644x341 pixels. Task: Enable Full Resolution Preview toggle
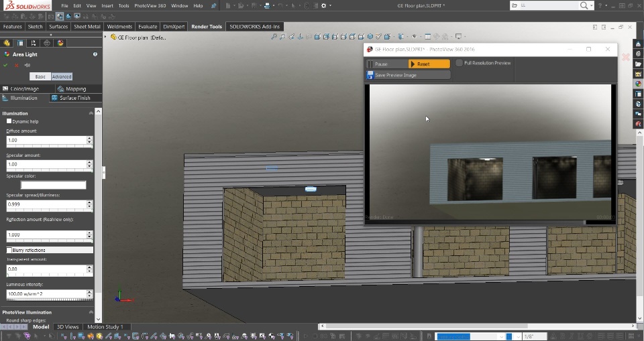459,63
